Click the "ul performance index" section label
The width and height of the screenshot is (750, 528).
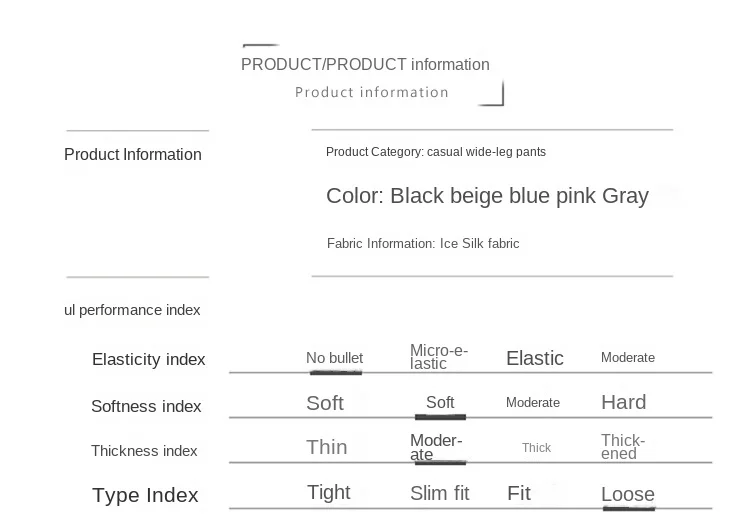[132, 310]
